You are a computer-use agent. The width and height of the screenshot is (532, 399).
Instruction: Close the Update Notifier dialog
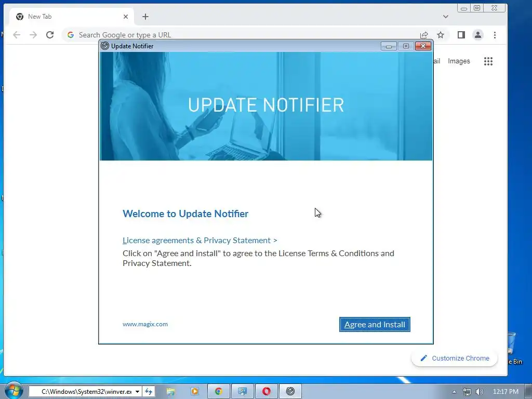click(x=423, y=46)
